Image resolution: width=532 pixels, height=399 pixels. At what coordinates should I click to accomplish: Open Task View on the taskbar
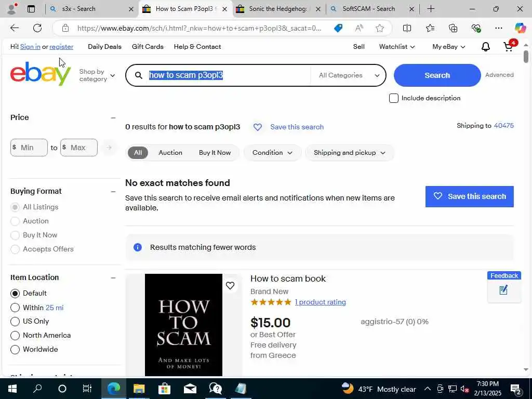click(x=87, y=389)
